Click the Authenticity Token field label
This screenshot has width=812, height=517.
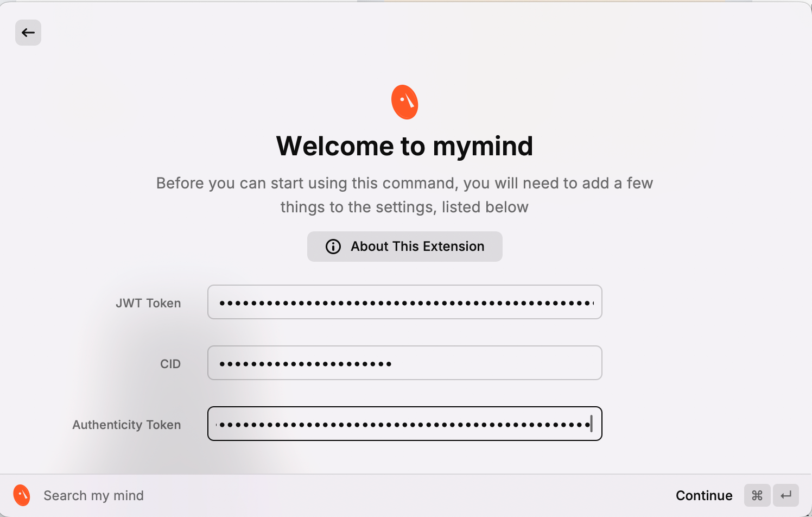click(x=126, y=425)
